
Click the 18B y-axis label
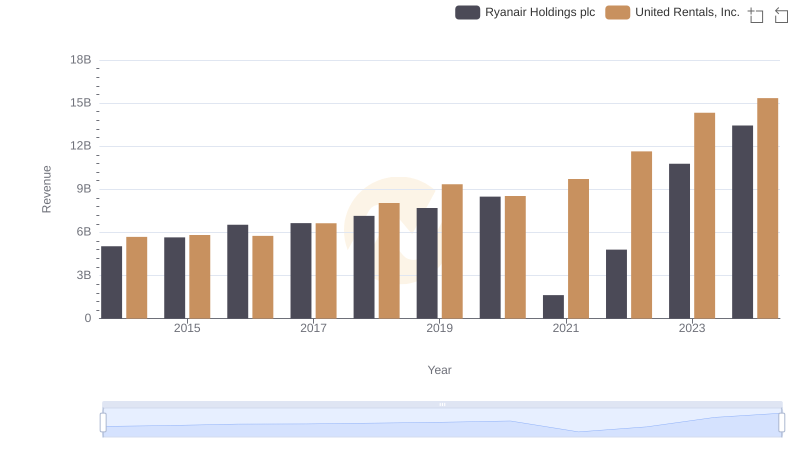click(x=81, y=60)
